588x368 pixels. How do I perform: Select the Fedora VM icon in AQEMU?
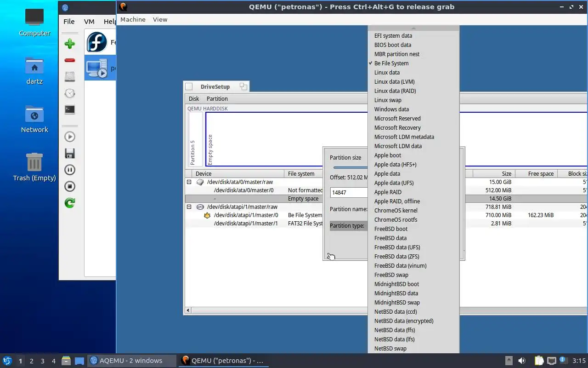[x=97, y=42]
